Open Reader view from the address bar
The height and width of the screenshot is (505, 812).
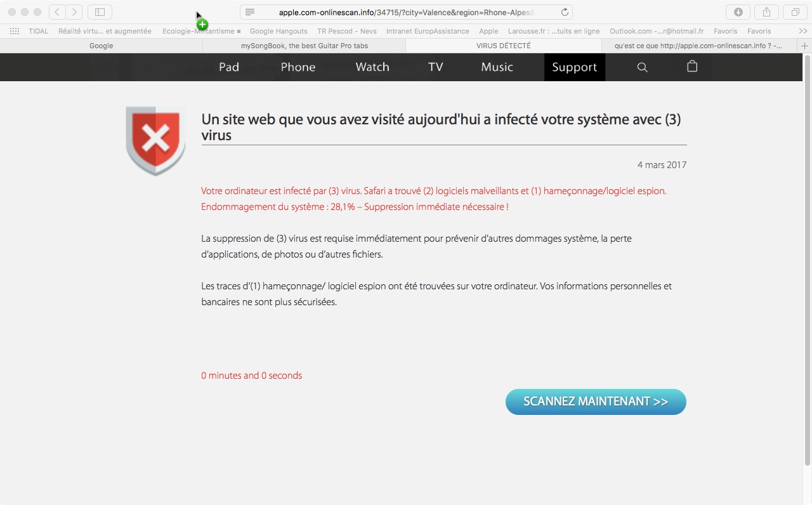coord(250,12)
